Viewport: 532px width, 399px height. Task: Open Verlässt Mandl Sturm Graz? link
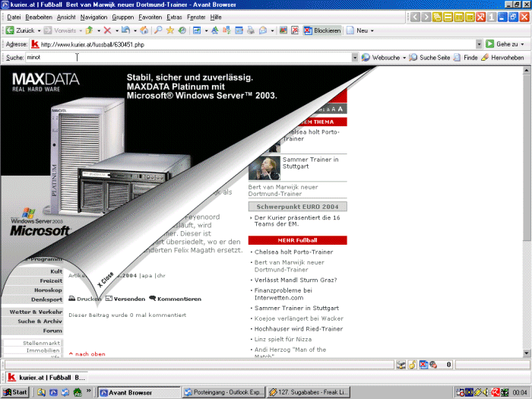296,280
